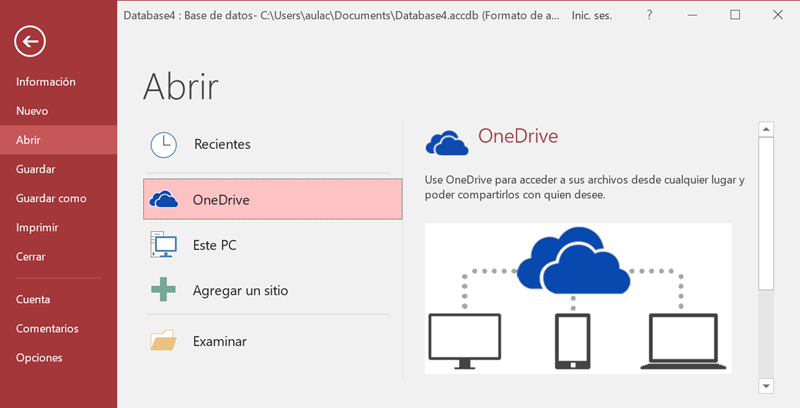The width and height of the screenshot is (800, 408).
Task: Click the Recientes clock icon
Action: pos(163,145)
